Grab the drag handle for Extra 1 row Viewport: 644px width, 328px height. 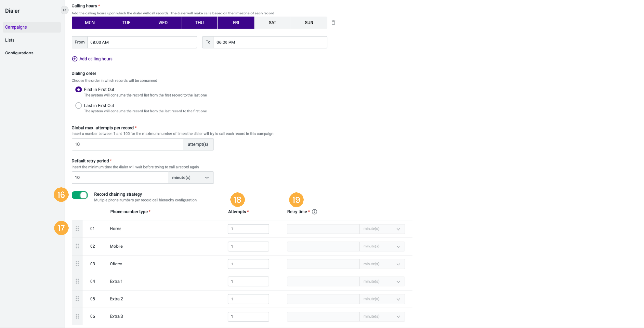coord(77,281)
